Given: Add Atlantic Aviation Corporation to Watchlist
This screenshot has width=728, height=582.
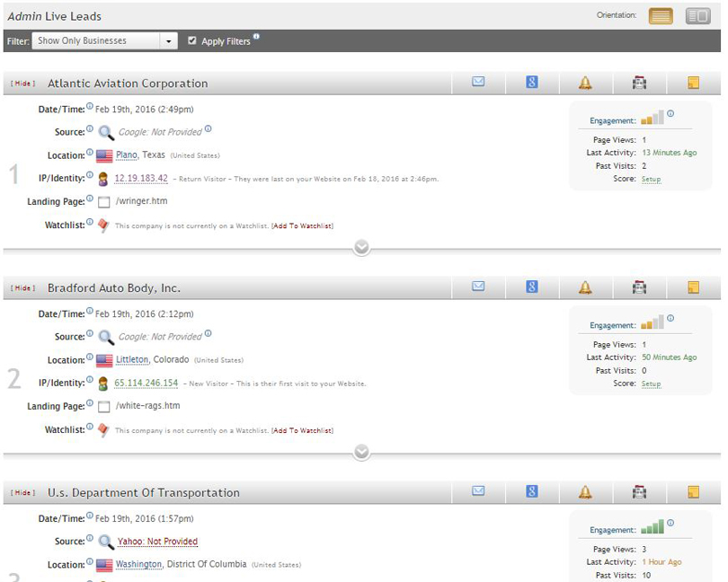Looking at the screenshot, I should coord(302,226).
